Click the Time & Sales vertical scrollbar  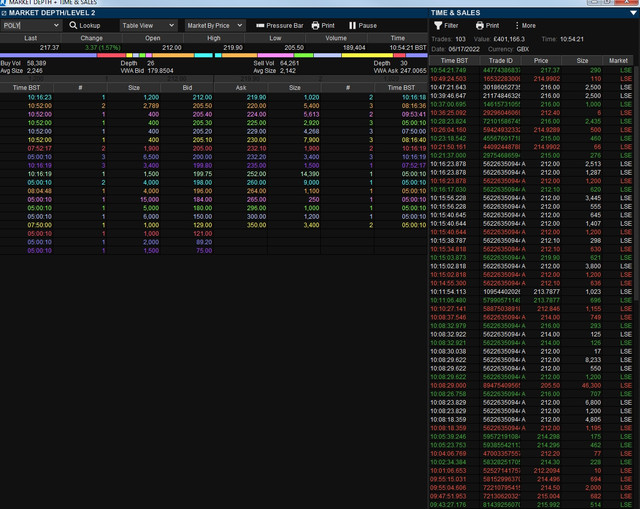[x=636, y=184]
